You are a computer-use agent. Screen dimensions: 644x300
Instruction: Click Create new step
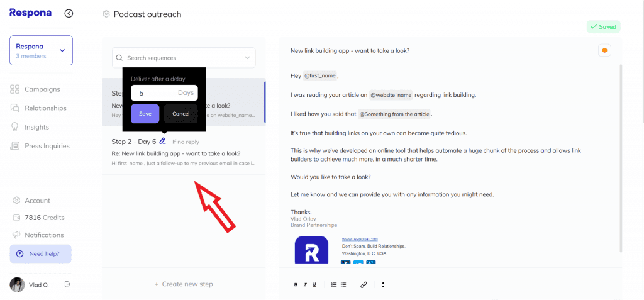[184, 284]
